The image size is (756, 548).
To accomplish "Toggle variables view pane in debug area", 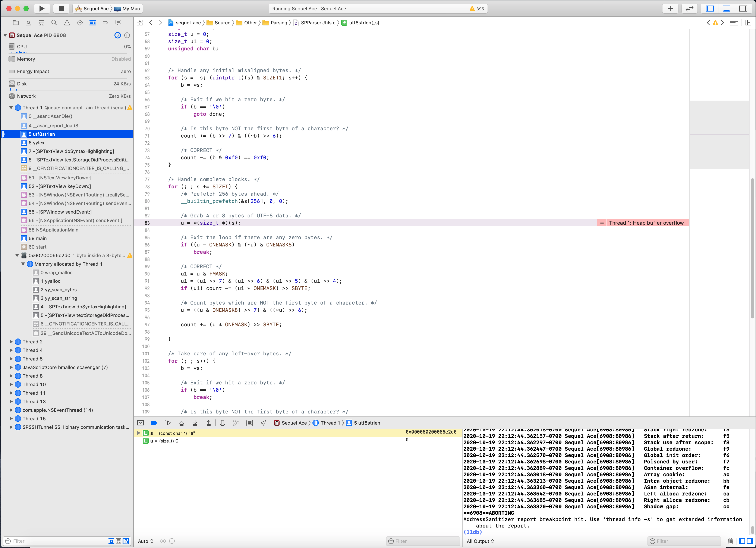I will pyautogui.click(x=742, y=541).
